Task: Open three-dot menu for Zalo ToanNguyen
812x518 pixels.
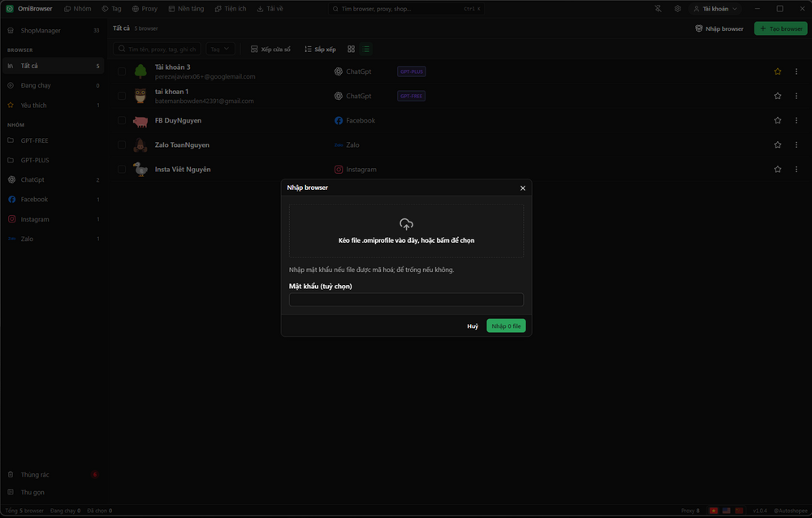Action: pos(796,145)
